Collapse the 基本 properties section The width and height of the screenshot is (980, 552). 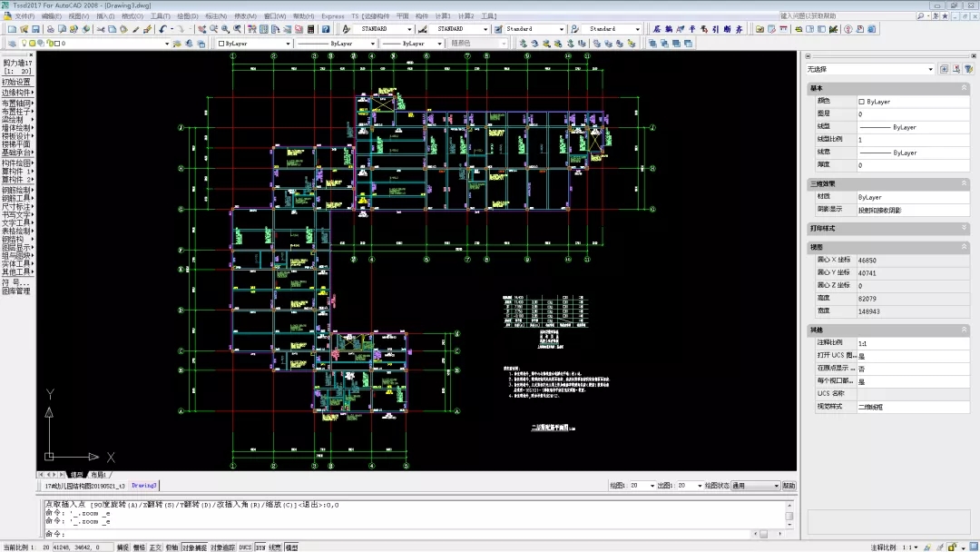964,88
